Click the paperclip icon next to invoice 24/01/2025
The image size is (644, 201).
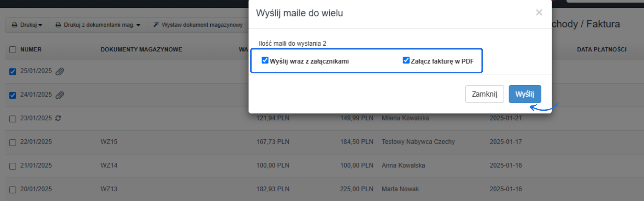click(x=60, y=95)
